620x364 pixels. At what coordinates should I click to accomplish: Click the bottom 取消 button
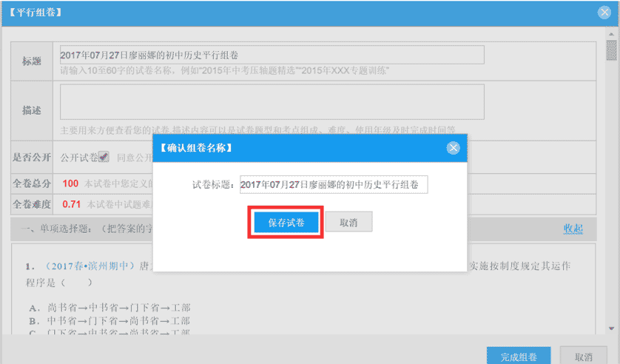[x=583, y=357]
